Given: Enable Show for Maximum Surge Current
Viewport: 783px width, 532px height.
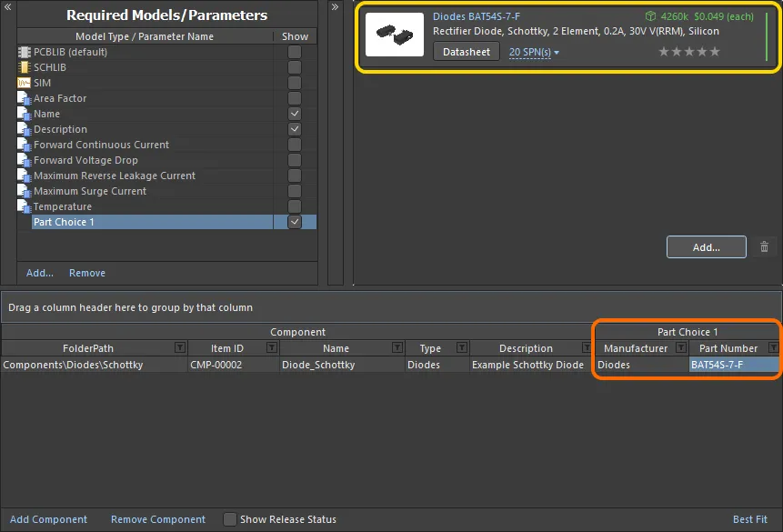Looking at the screenshot, I should click(295, 191).
